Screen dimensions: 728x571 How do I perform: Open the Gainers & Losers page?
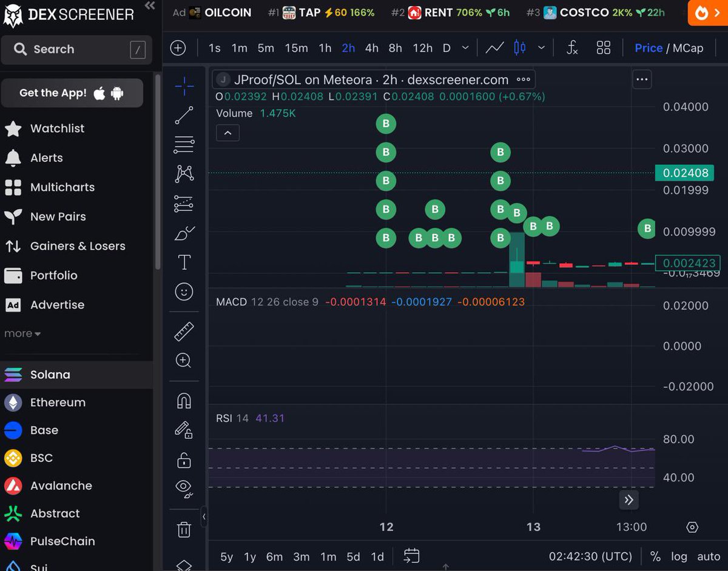click(x=77, y=246)
